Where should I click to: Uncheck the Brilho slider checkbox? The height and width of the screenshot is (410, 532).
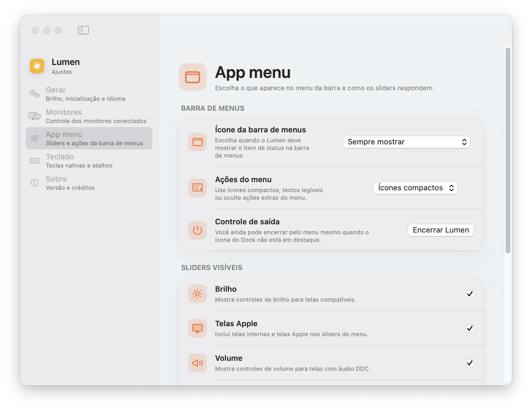coord(470,294)
